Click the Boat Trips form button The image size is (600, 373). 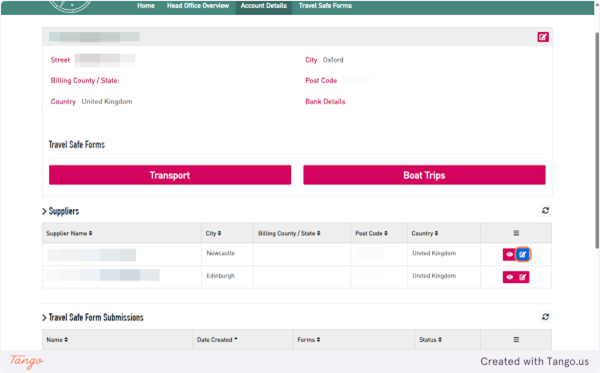[x=424, y=175]
